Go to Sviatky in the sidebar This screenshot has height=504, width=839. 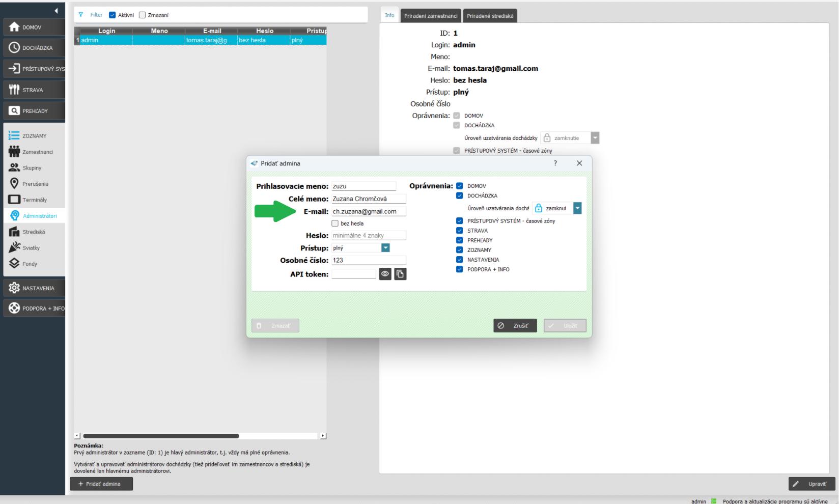31,248
